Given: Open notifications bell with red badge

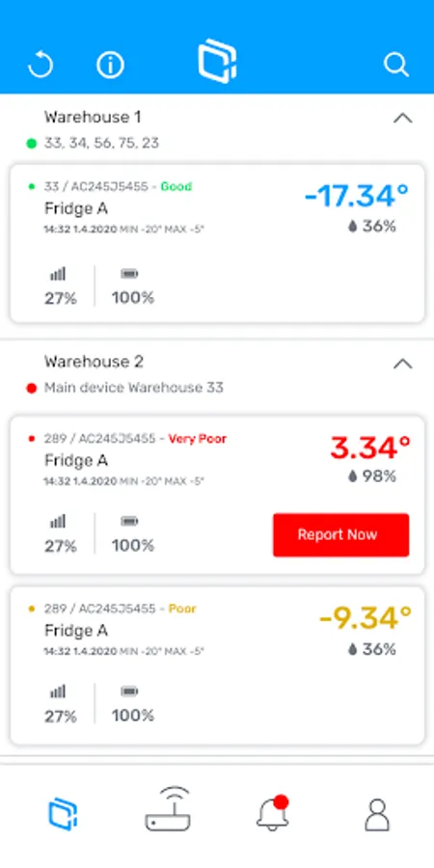Looking at the screenshot, I should click(x=272, y=813).
